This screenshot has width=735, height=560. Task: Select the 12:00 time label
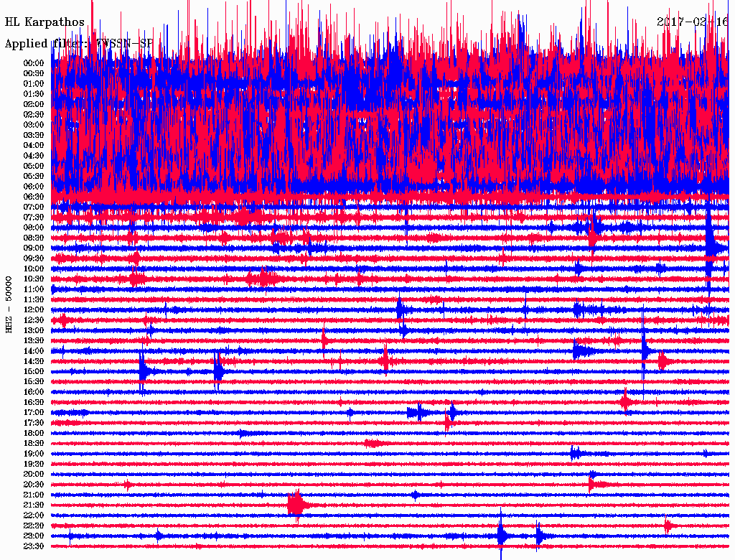[x=34, y=309]
